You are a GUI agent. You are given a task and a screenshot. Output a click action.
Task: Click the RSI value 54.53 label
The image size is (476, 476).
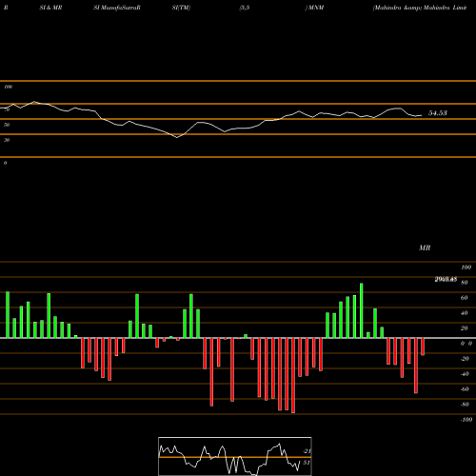[x=438, y=113]
